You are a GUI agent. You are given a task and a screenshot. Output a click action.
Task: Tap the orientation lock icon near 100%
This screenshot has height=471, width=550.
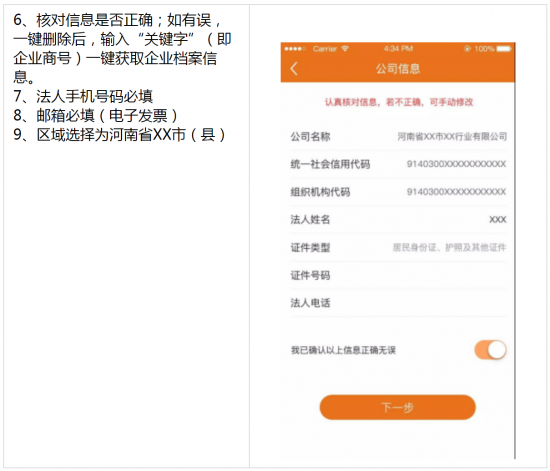click(467, 49)
